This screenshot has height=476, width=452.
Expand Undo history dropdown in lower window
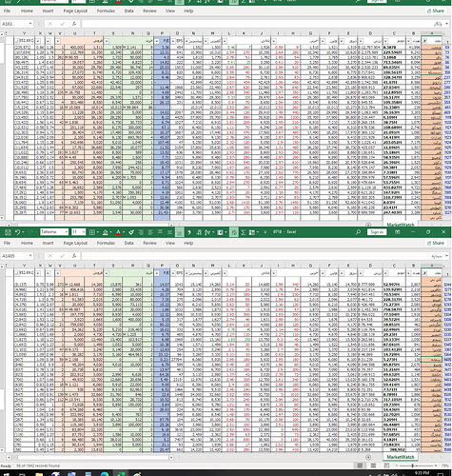pos(23,232)
